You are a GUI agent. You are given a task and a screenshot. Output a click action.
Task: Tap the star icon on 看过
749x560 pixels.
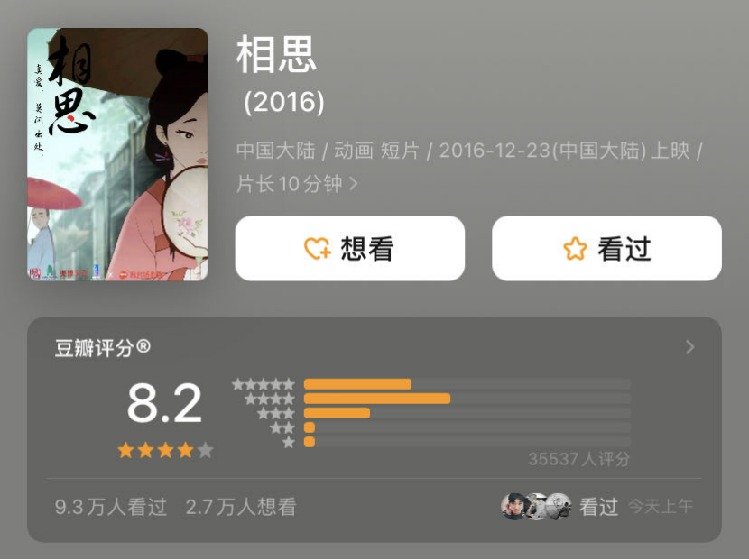tap(575, 248)
